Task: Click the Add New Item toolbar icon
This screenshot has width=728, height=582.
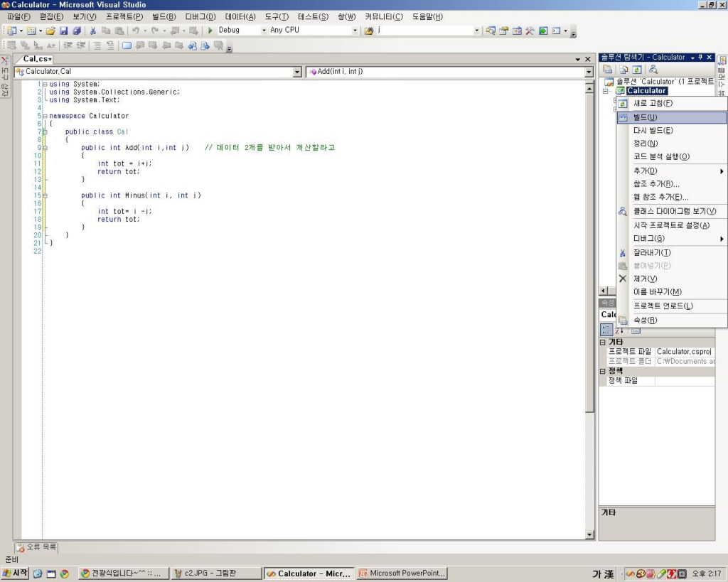Action: click(x=31, y=31)
